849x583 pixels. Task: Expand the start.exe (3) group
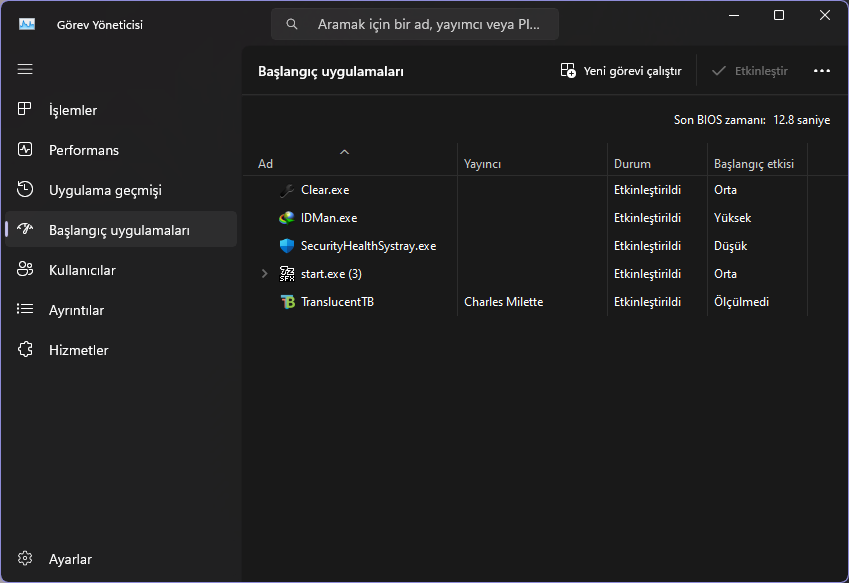click(264, 274)
